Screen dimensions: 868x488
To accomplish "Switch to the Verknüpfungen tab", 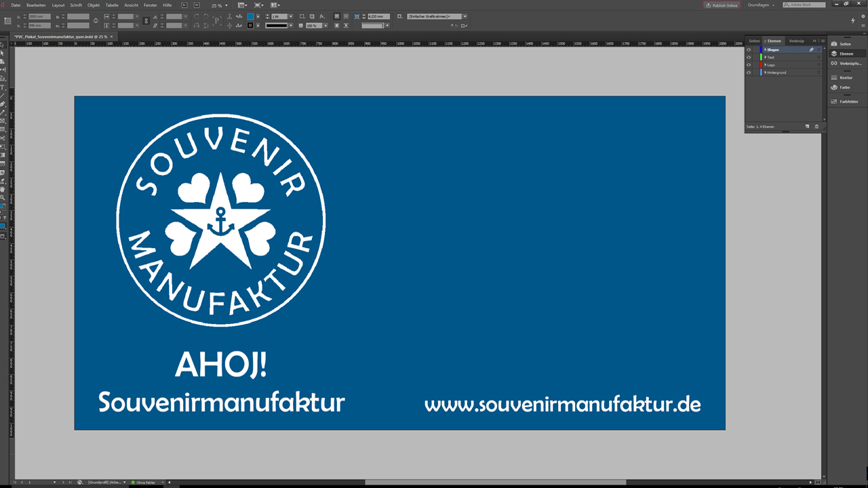I will click(x=796, y=41).
